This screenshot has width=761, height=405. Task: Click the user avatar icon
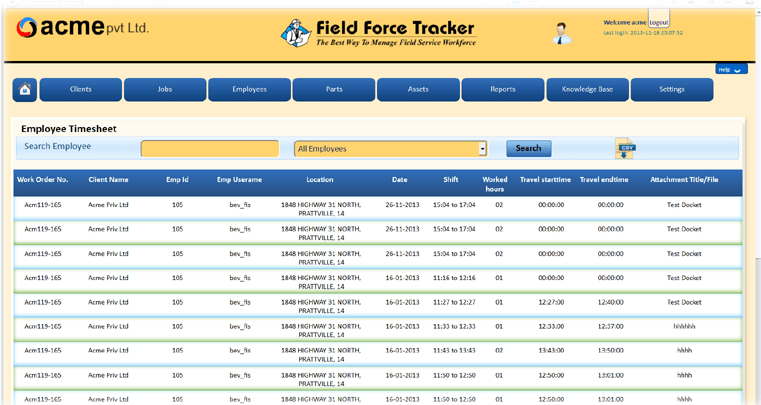[563, 33]
